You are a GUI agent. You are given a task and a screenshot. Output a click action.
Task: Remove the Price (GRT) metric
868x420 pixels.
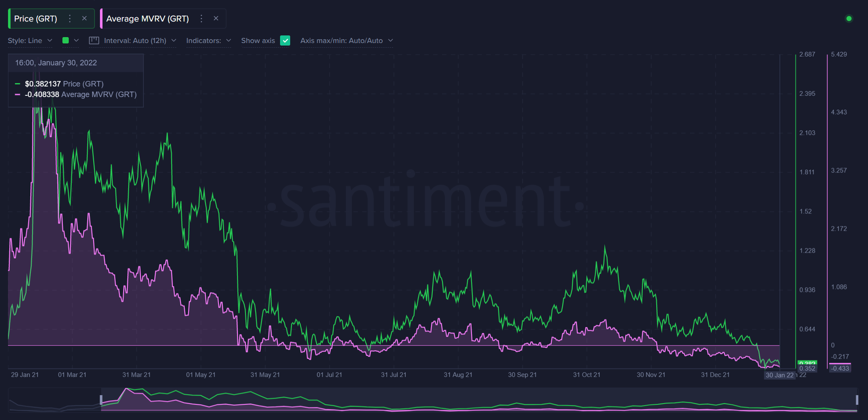pyautogui.click(x=84, y=19)
